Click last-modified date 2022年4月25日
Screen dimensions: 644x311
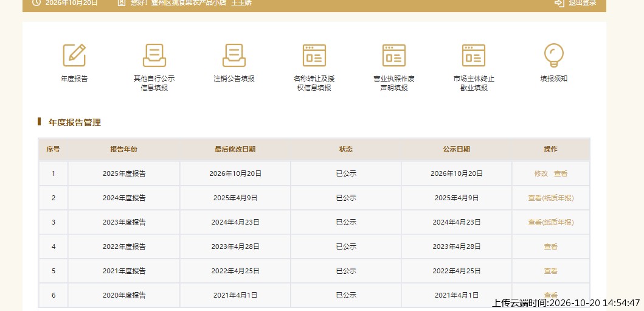235,271
